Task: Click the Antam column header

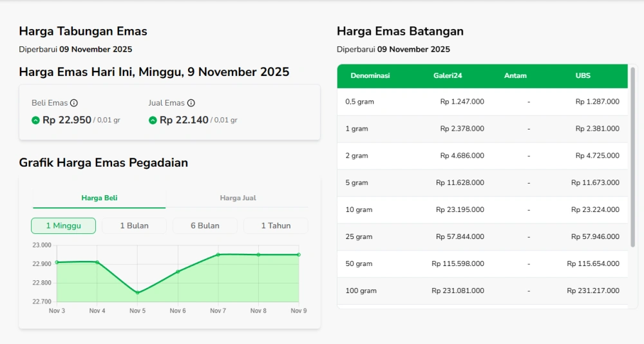Action: click(x=515, y=75)
